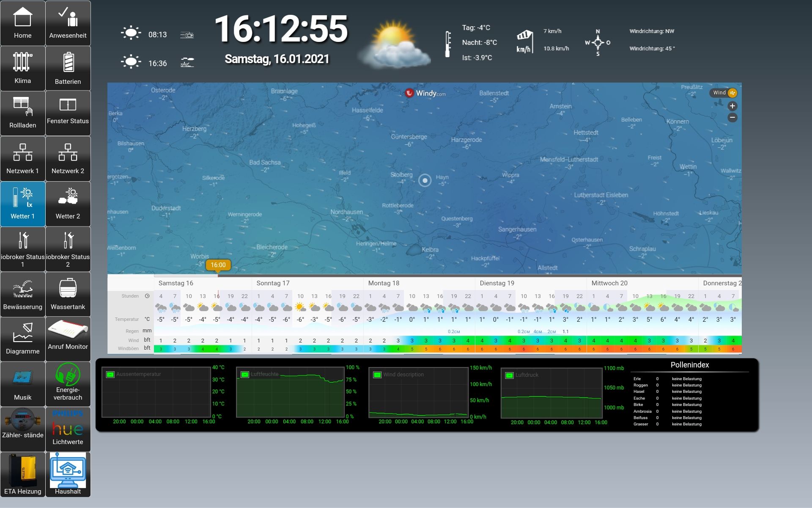Open the Rollladen shutter controls
Image resolution: width=812 pixels, height=508 pixels.
pyautogui.click(x=23, y=113)
